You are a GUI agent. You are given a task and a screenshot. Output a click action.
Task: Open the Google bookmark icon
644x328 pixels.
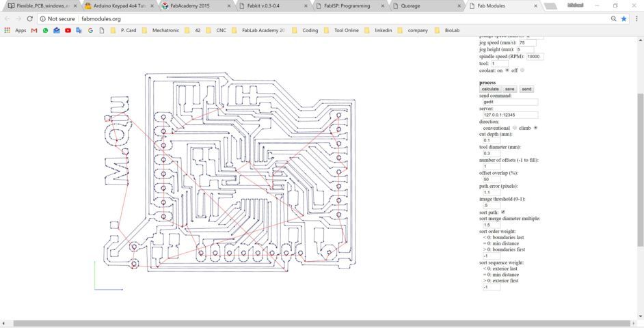(90, 30)
